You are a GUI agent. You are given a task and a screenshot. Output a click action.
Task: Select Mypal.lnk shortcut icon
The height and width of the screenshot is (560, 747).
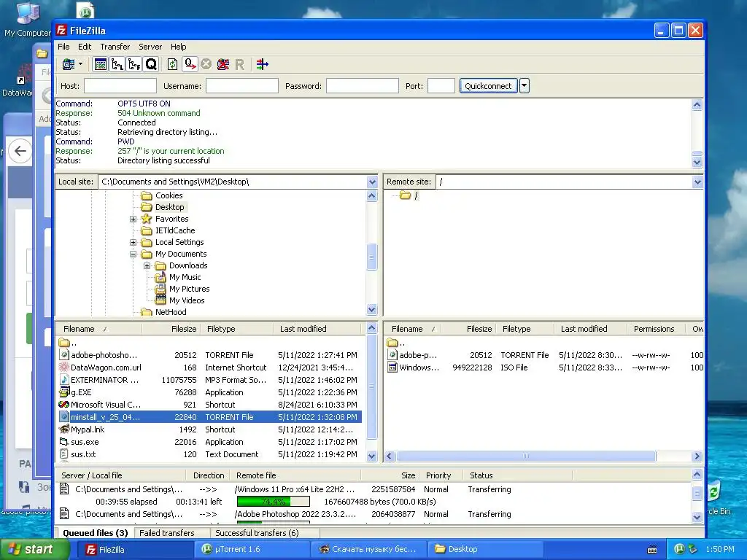[64, 429]
